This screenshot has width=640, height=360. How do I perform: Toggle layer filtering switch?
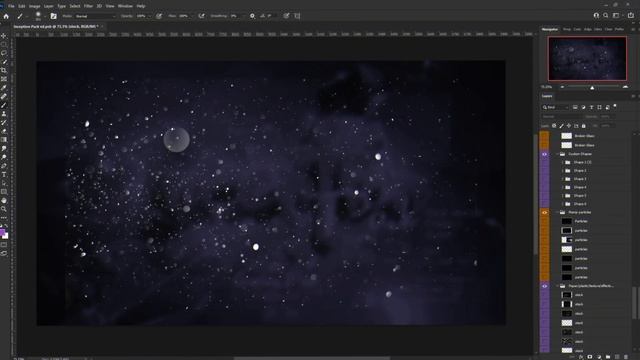coord(615,106)
